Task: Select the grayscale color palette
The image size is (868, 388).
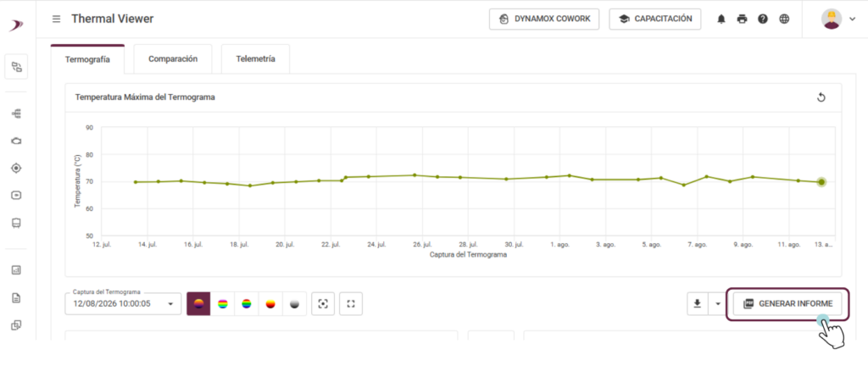Action: [x=294, y=303]
